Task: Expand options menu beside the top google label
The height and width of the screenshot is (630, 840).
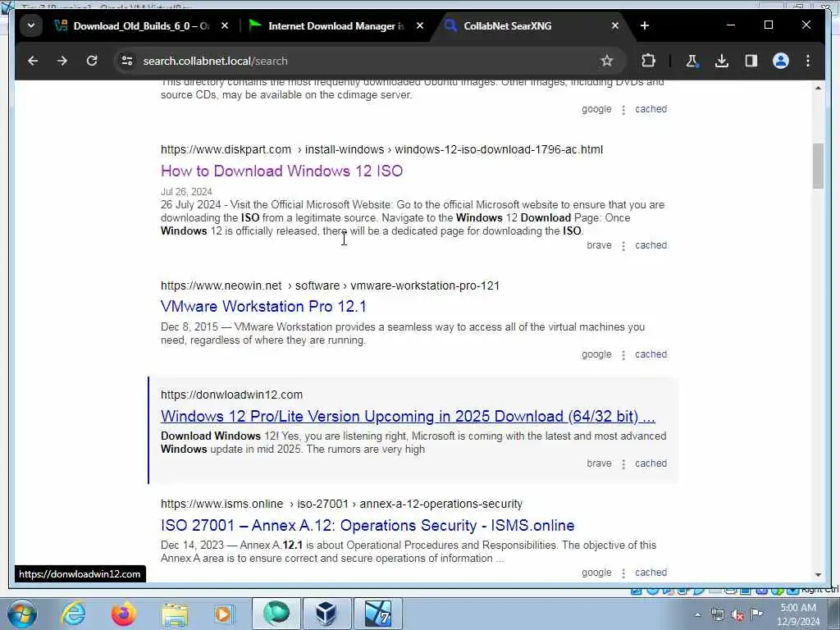Action: pos(623,110)
